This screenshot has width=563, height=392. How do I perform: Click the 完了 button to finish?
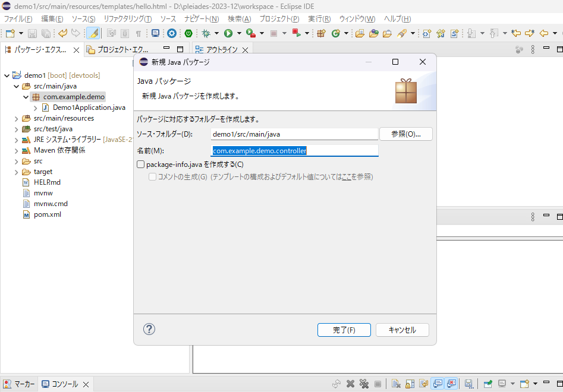click(x=344, y=330)
